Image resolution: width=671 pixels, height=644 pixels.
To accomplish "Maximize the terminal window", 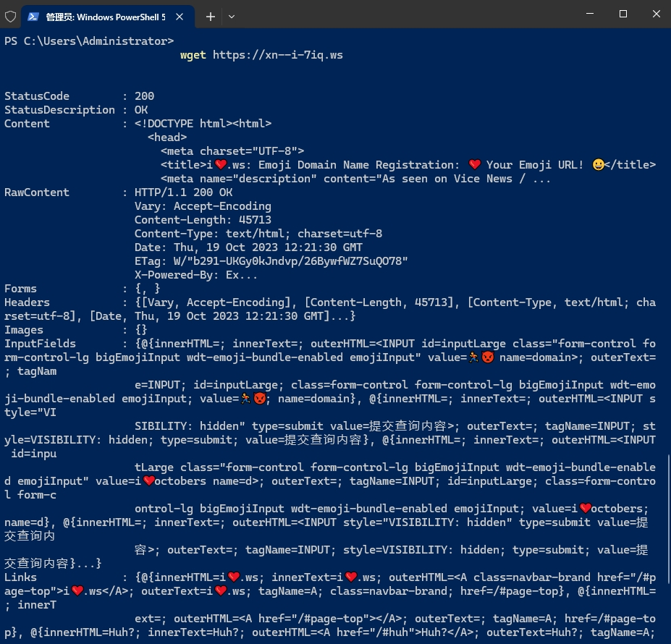I will (x=623, y=14).
